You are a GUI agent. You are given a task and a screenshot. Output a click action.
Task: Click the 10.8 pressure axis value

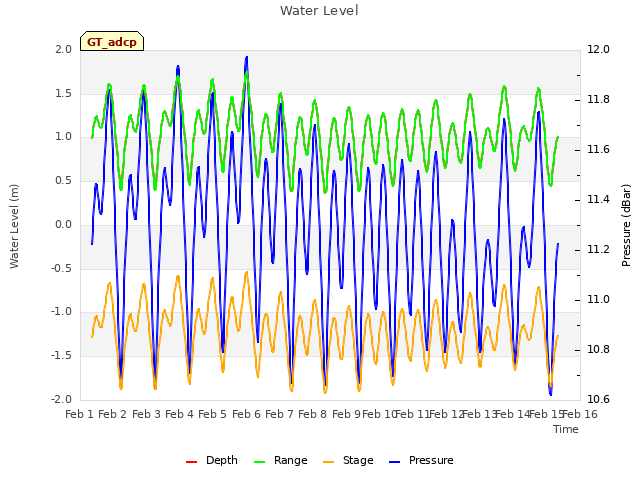tap(598, 350)
